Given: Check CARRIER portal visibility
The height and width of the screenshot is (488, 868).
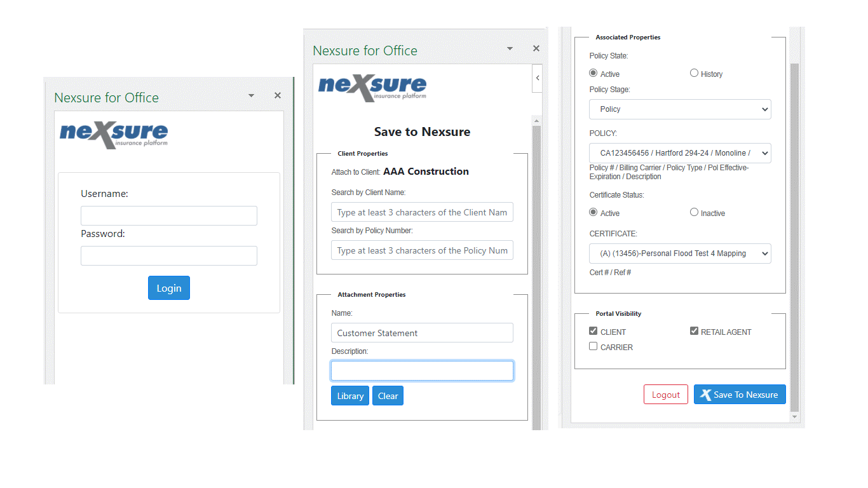Looking at the screenshot, I should click(593, 346).
